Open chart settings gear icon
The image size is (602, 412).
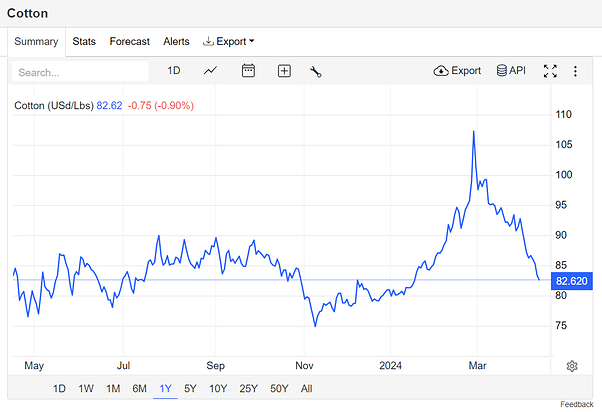coord(572,366)
